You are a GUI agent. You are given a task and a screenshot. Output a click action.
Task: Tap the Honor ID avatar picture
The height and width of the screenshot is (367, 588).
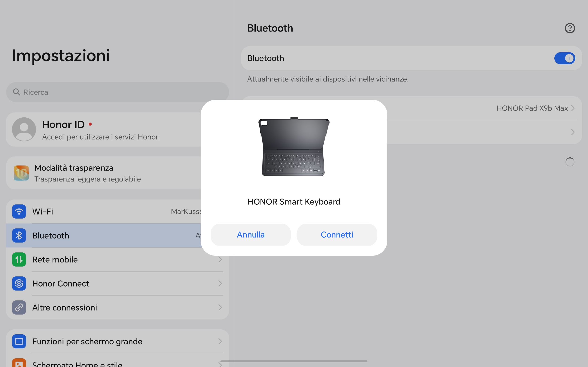pos(24,129)
